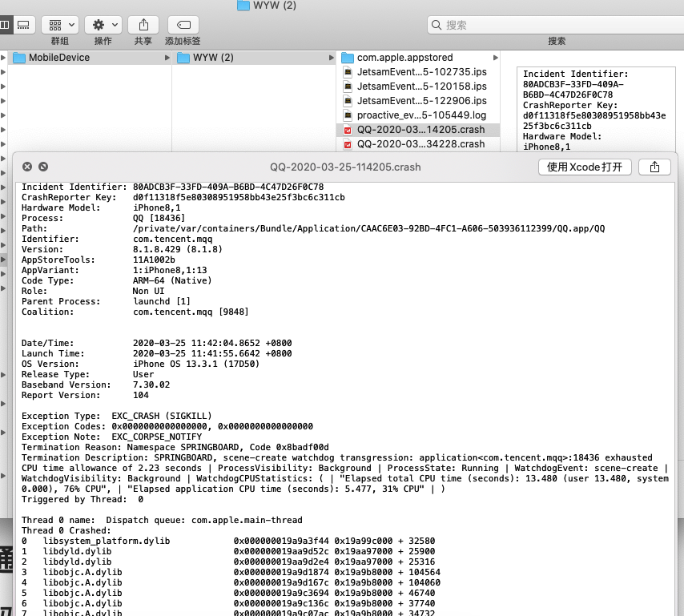Screen dimensions: 684x616
Task: Toggle the gallery view mode in the toolbar
Action: pos(23,24)
